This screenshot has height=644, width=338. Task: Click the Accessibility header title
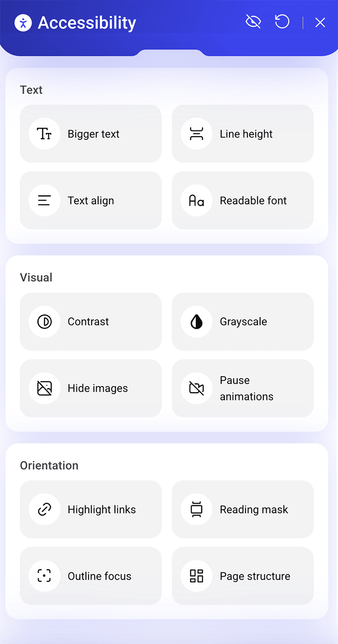[87, 23]
